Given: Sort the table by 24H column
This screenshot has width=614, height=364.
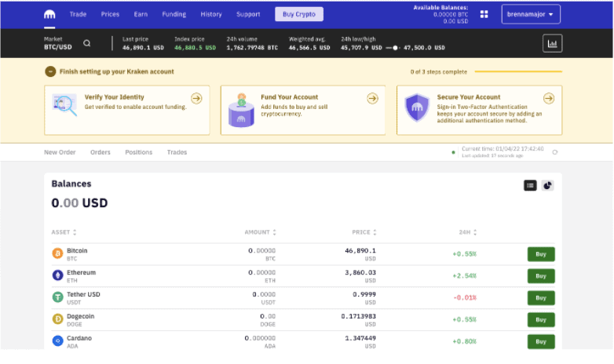Looking at the screenshot, I should tap(468, 232).
